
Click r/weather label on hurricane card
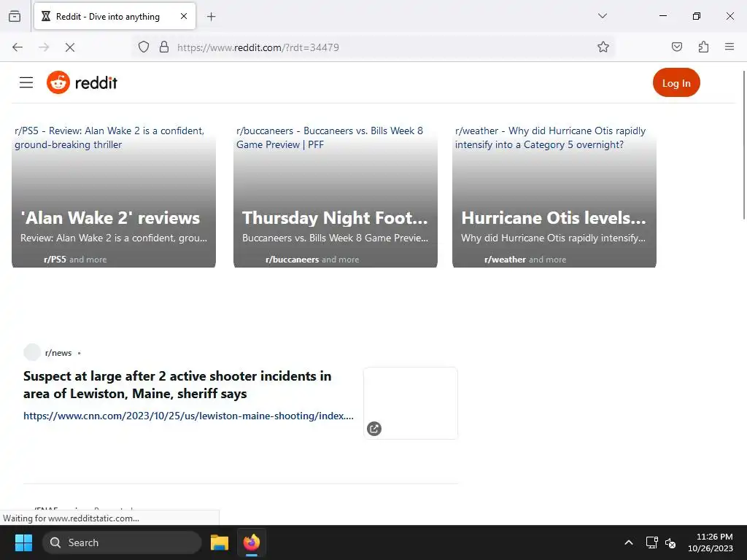(x=505, y=260)
